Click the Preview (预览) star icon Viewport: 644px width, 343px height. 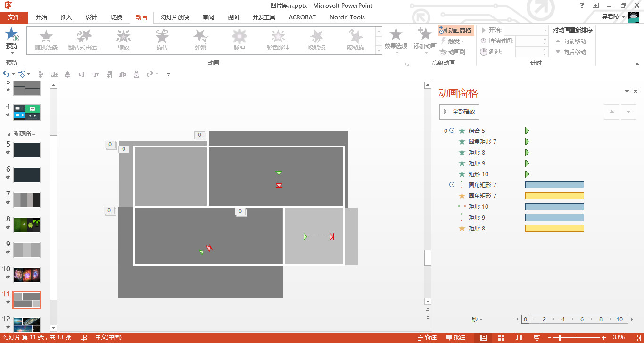click(x=12, y=35)
